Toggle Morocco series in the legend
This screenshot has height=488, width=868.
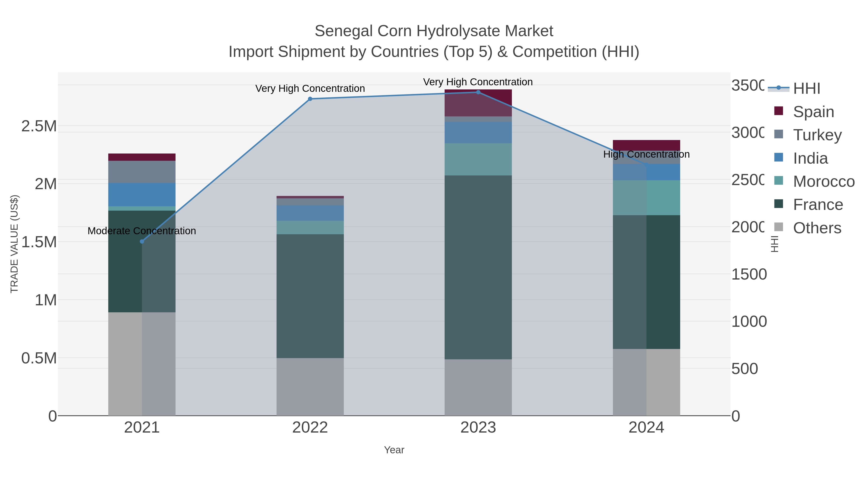[x=814, y=181]
